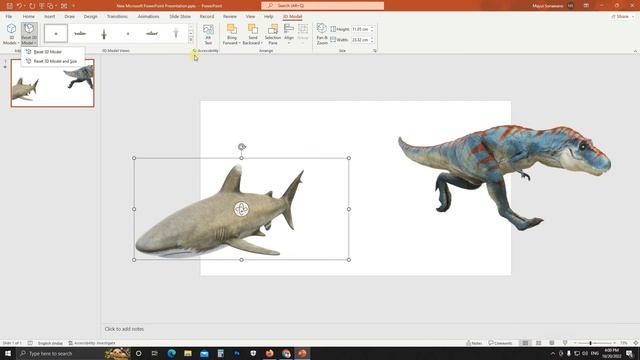Edit the Height value field
Viewport: 640px width, 360px height.
pyautogui.click(x=360, y=29)
